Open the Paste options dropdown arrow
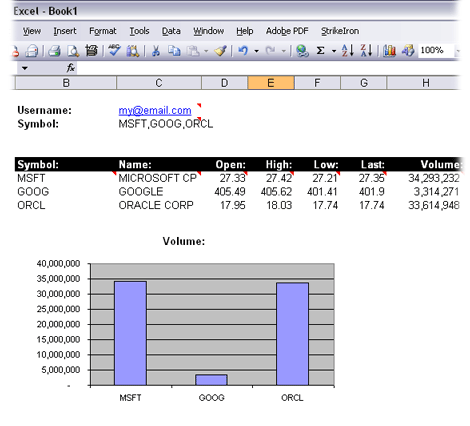Viewport: 470px width, 426px height. [x=206, y=51]
